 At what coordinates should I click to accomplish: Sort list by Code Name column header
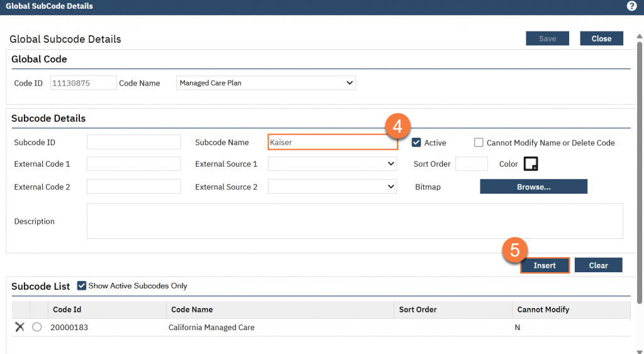(192, 309)
